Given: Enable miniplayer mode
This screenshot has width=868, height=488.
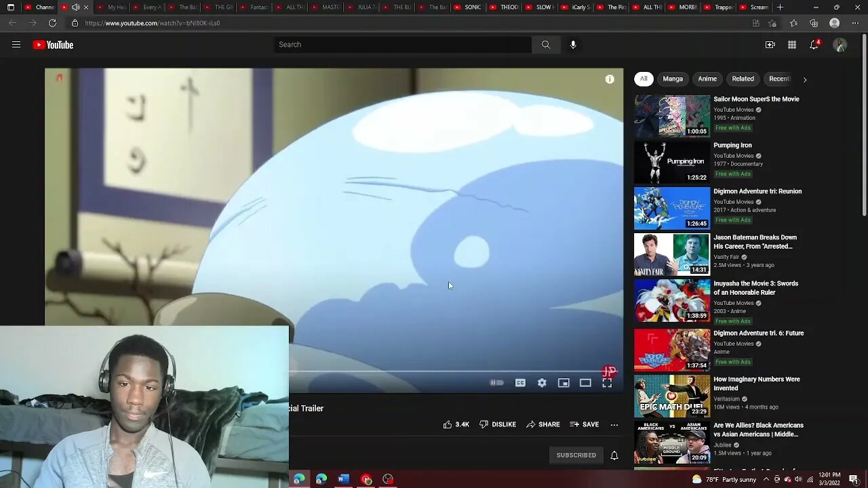Looking at the screenshot, I should coord(564,383).
